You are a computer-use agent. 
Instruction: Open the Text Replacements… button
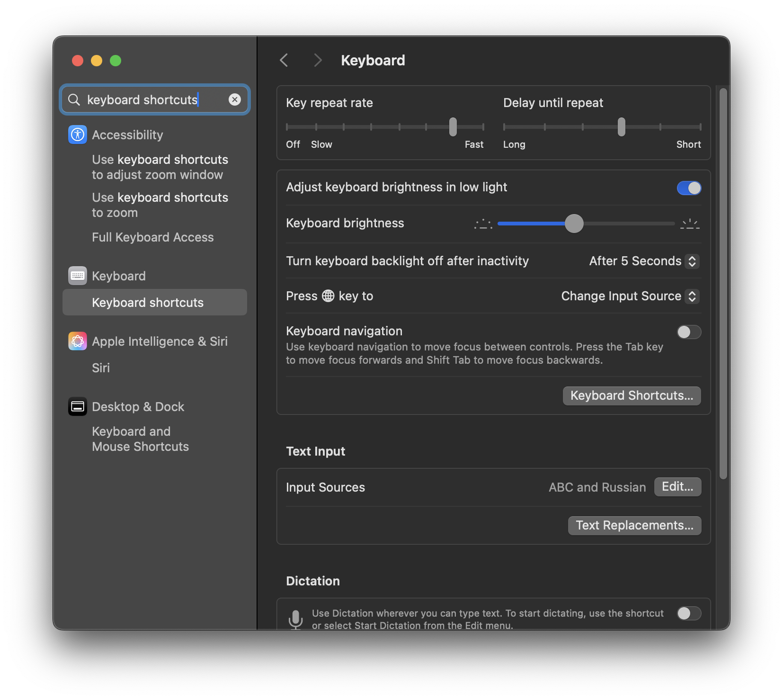[x=635, y=526]
